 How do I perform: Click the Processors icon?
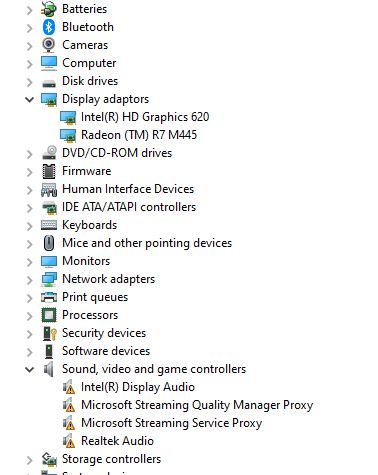click(49, 315)
